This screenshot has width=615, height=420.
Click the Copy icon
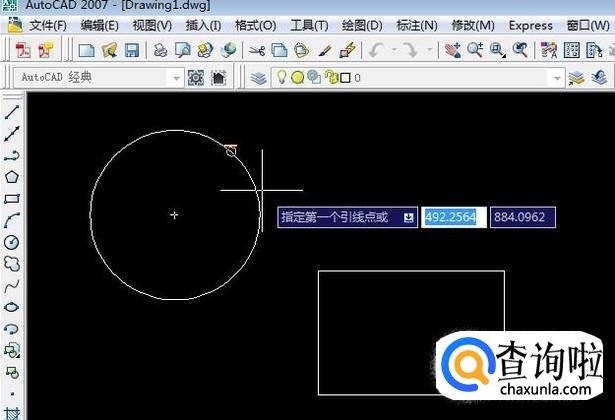[x=279, y=50]
